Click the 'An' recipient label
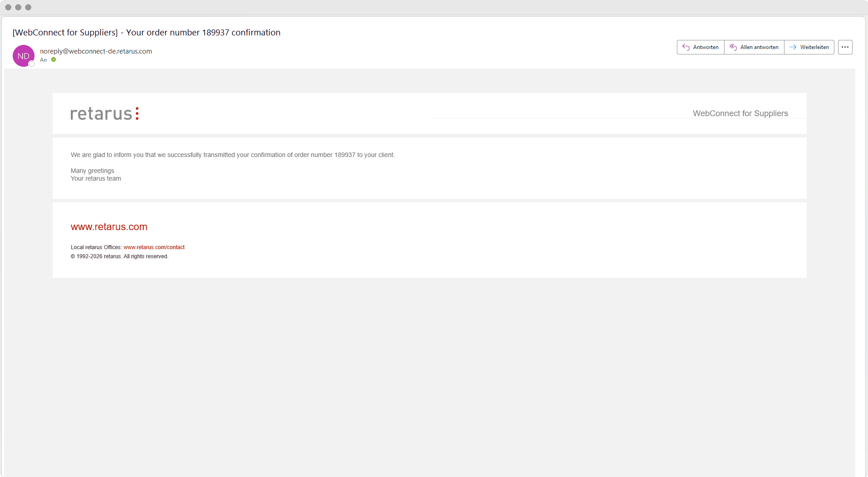The height and width of the screenshot is (477, 868). pyautogui.click(x=43, y=60)
